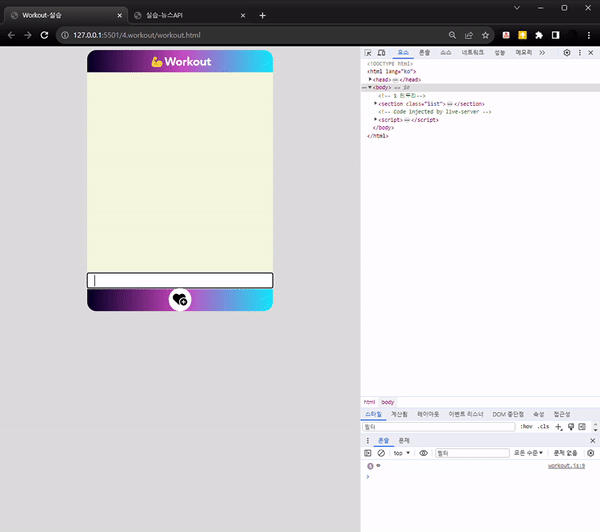This screenshot has height=532, width=600.
Task: Toggle the .cls class editor
Action: [543, 426]
